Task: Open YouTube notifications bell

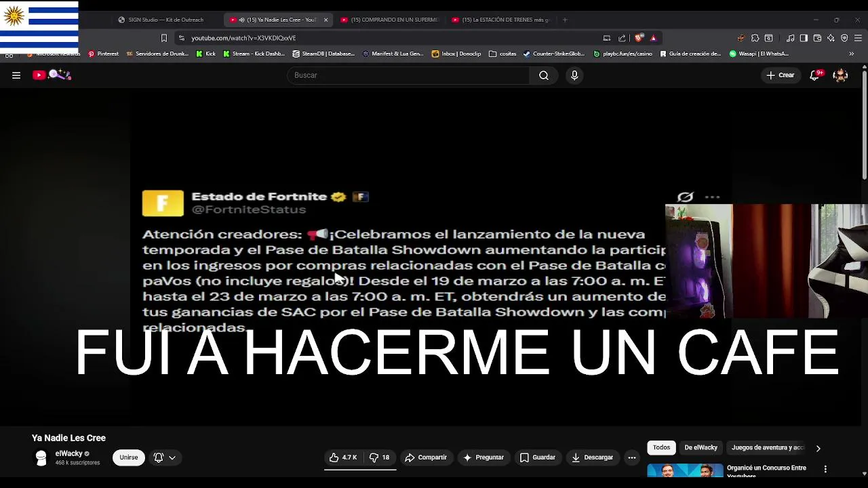Action: 814,75
